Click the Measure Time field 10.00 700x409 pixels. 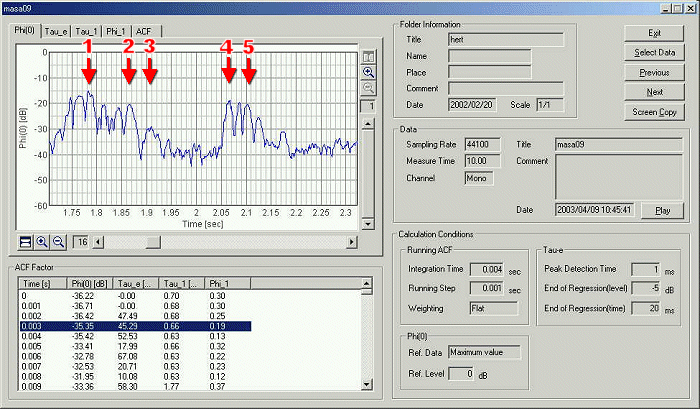point(482,161)
